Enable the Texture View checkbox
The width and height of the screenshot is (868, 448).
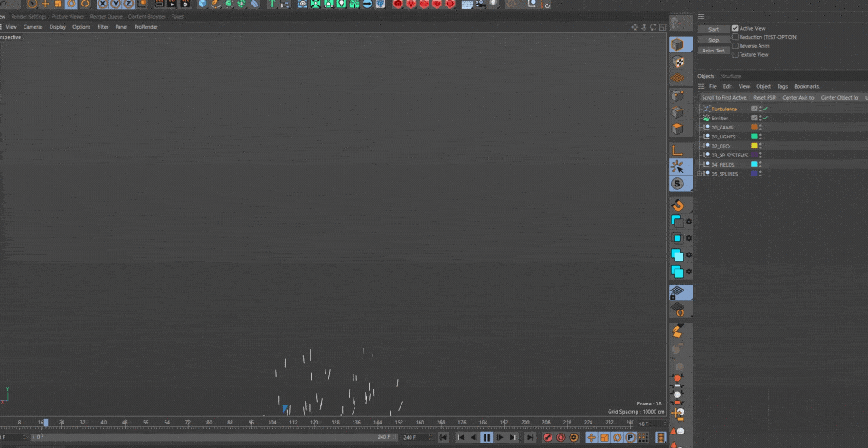click(x=735, y=55)
